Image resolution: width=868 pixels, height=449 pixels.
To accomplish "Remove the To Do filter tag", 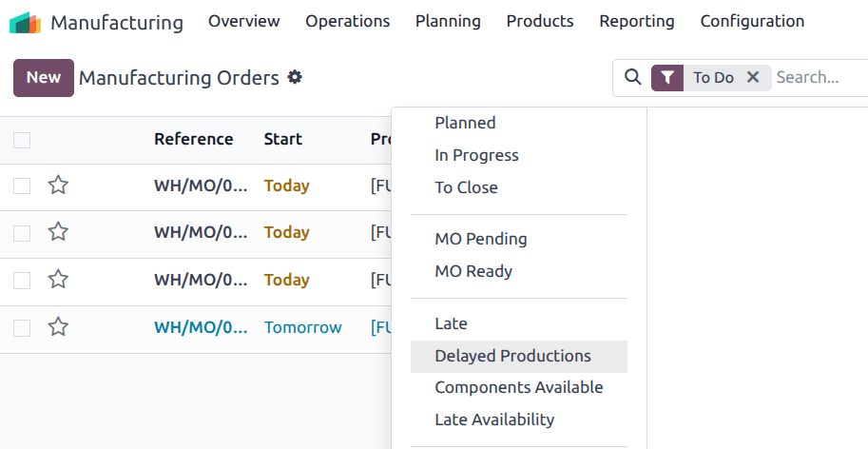I will pyautogui.click(x=753, y=78).
